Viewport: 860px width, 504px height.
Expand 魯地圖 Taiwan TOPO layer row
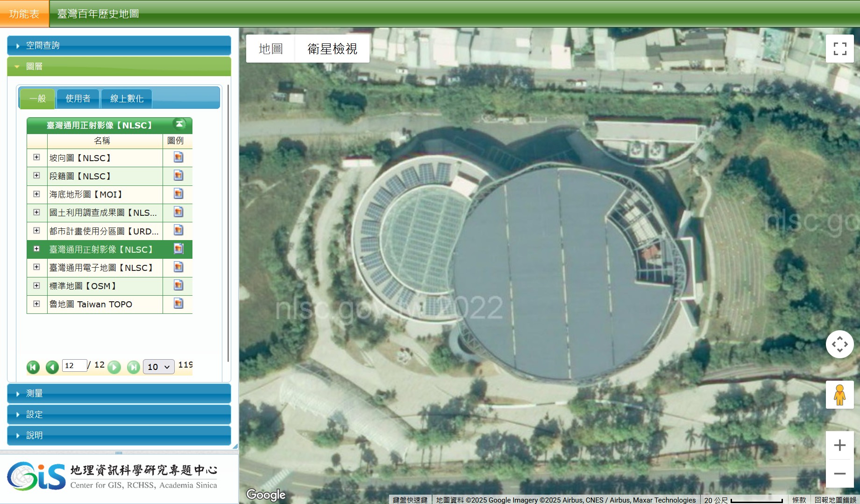[x=36, y=304]
